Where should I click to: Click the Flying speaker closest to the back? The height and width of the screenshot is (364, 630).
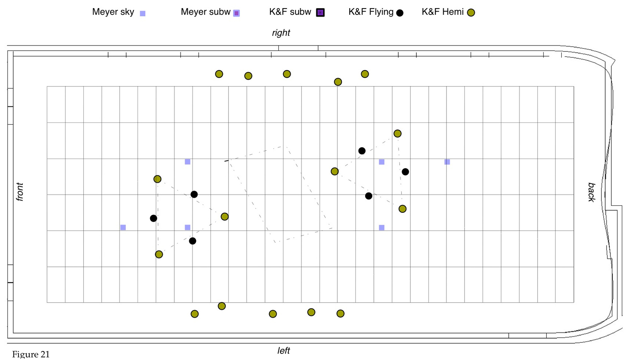405,172
